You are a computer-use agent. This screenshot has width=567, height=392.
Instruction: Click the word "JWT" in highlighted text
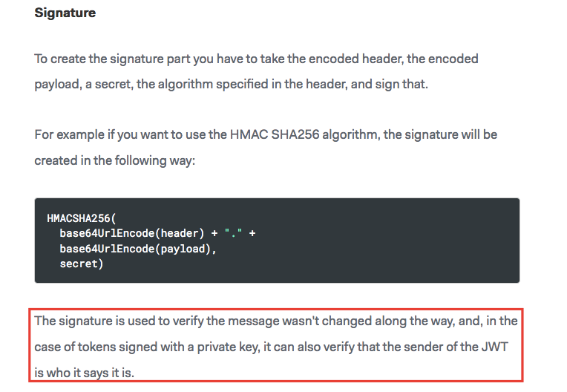coord(495,346)
